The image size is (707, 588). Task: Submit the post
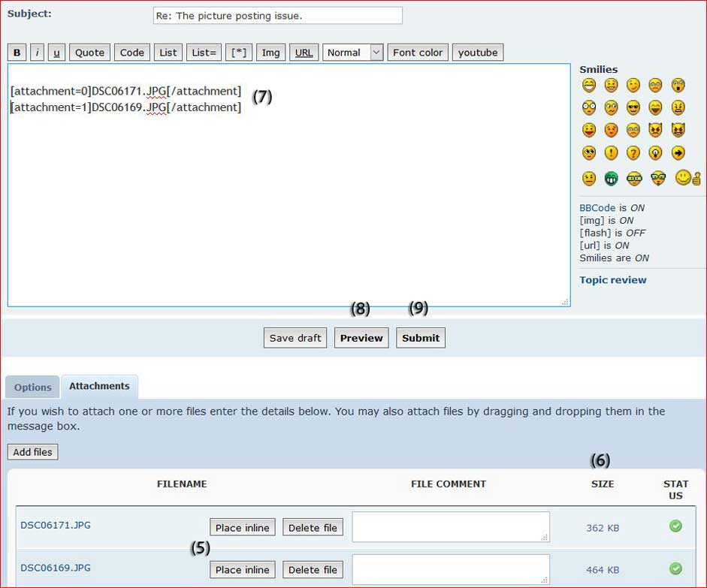(x=421, y=338)
